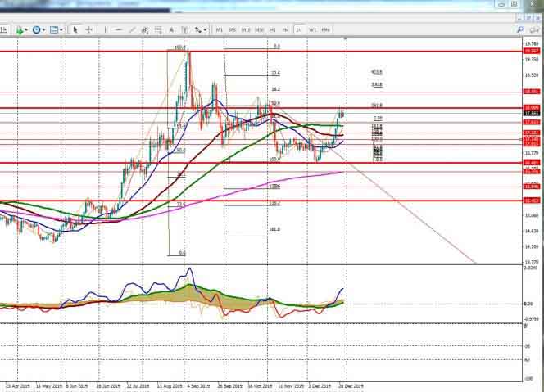Image resolution: width=544 pixels, height=392 pixels.
Task: Switch chart to M1 timeframe
Action: [x=220, y=30]
